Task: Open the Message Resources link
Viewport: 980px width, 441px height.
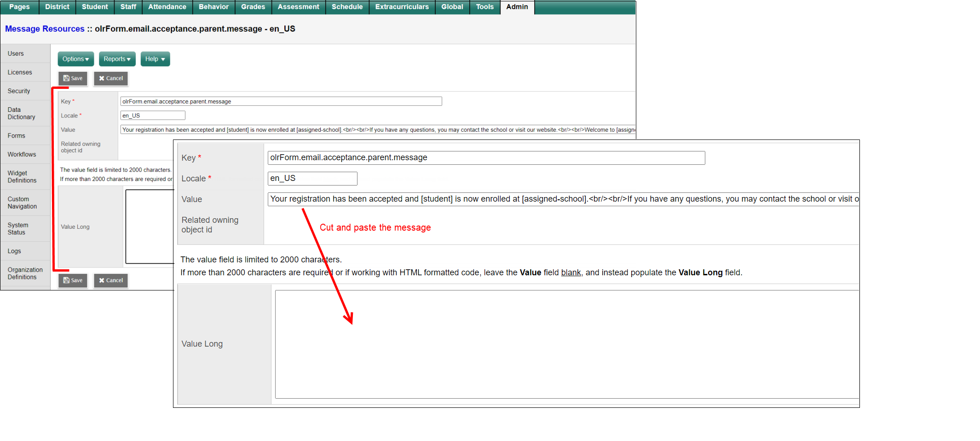Action: (44, 29)
